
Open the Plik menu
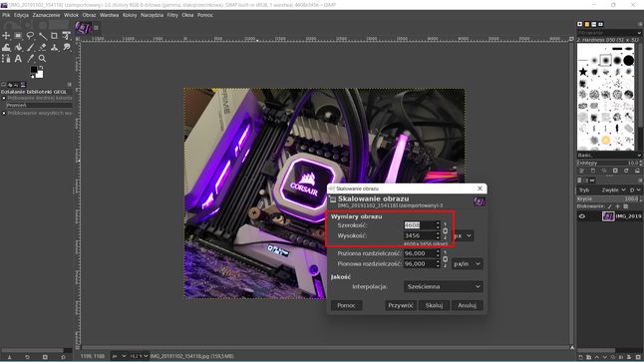pos(6,15)
